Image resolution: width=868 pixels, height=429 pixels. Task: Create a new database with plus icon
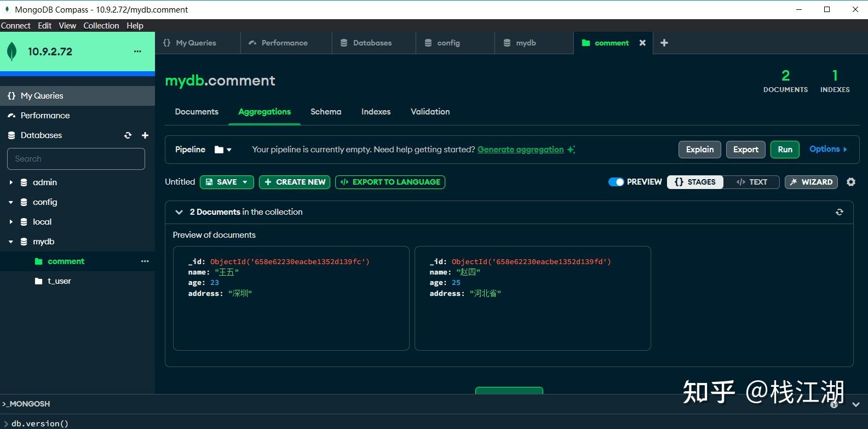145,135
